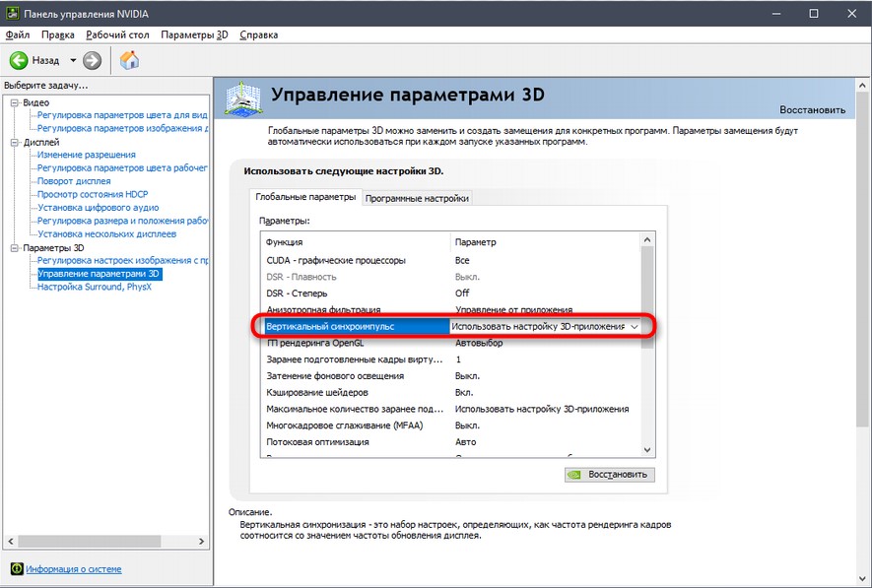Click the system information icon at bottom left
The width and height of the screenshot is (872, 588).
[x=17, y=568]
